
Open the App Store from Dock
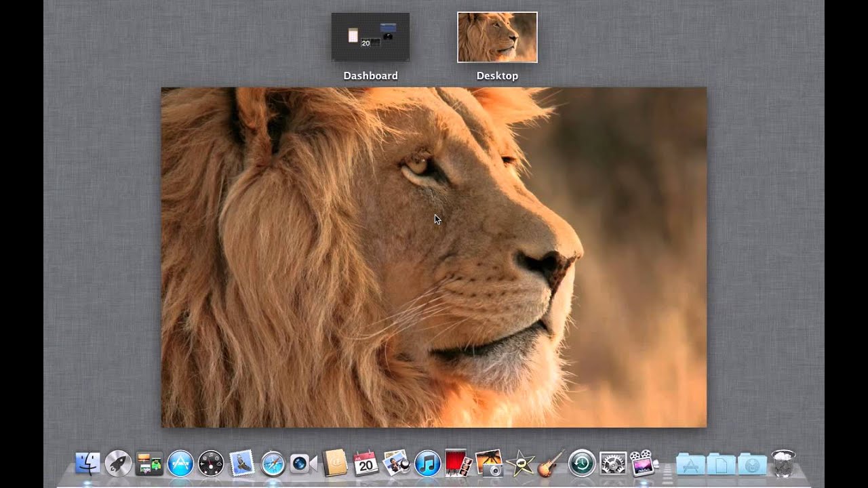click(x=180, y=464)
